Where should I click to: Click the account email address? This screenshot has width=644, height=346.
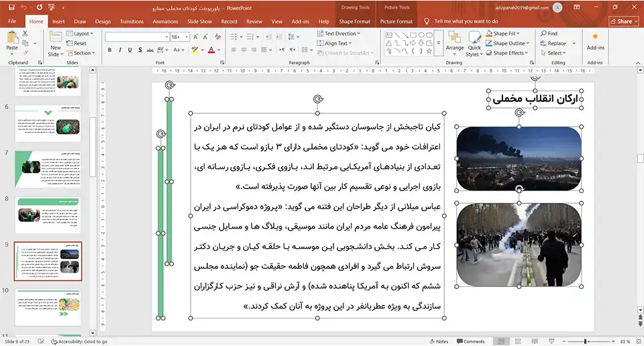tap(522, 7)
